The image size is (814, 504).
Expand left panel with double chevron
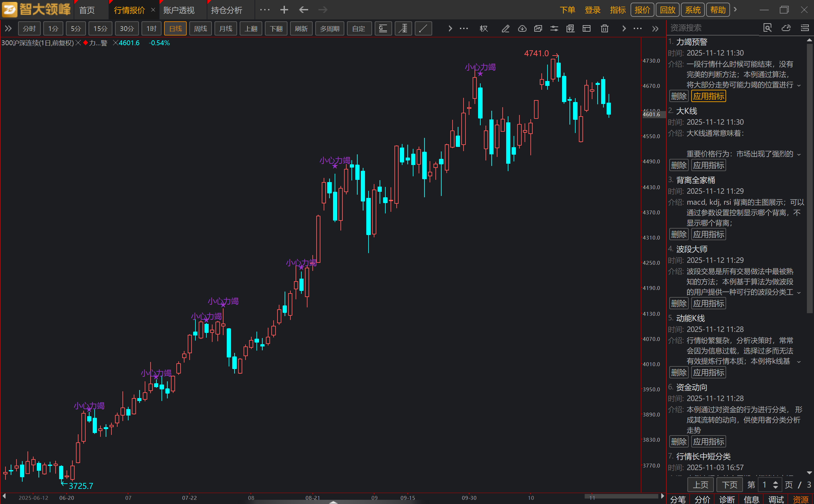click(x=8, y=29)
